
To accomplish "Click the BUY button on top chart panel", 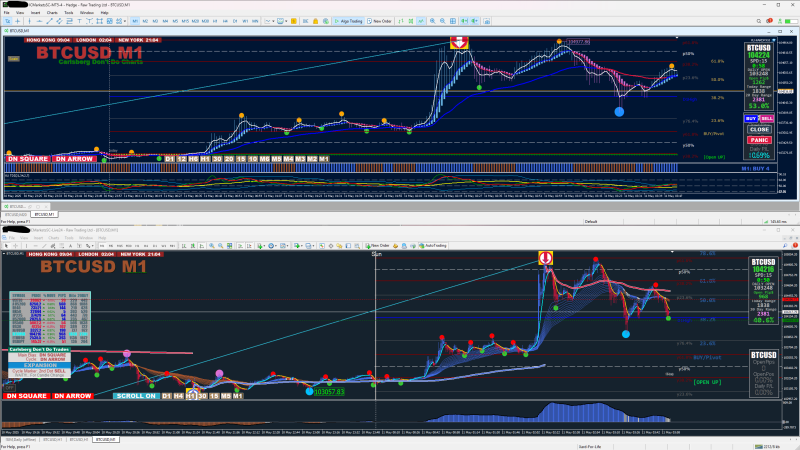I will (751, 119).
